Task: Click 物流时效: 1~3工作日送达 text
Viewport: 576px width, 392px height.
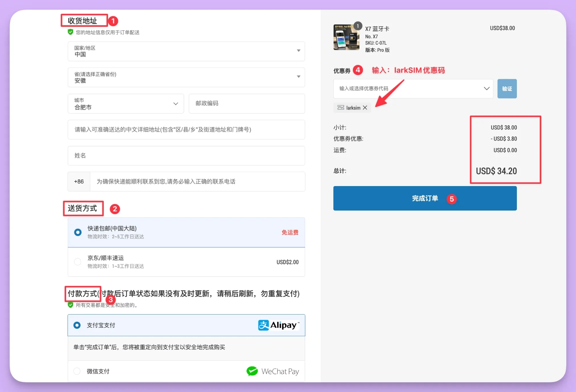Action: tap(116, 266)
